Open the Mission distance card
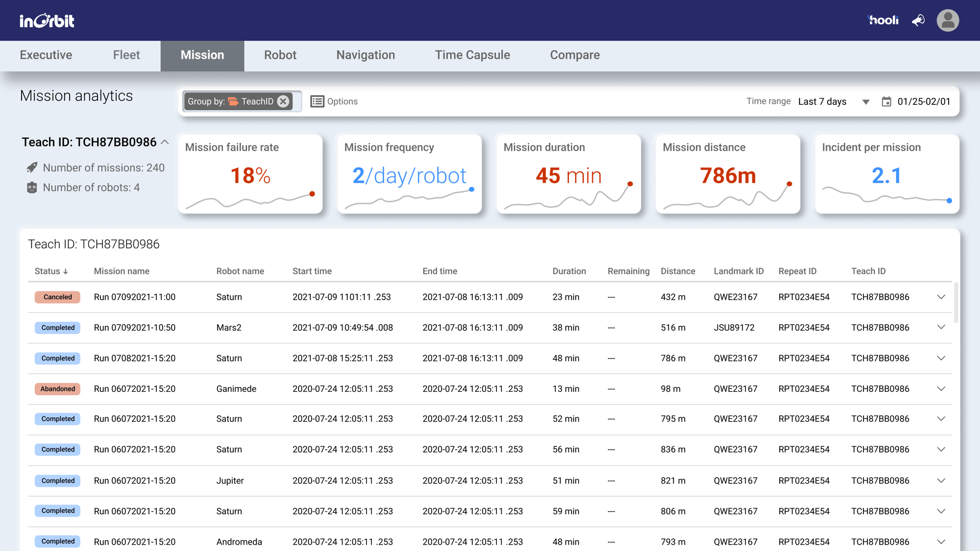Screen dimensions: 980x551 [728, 174]
